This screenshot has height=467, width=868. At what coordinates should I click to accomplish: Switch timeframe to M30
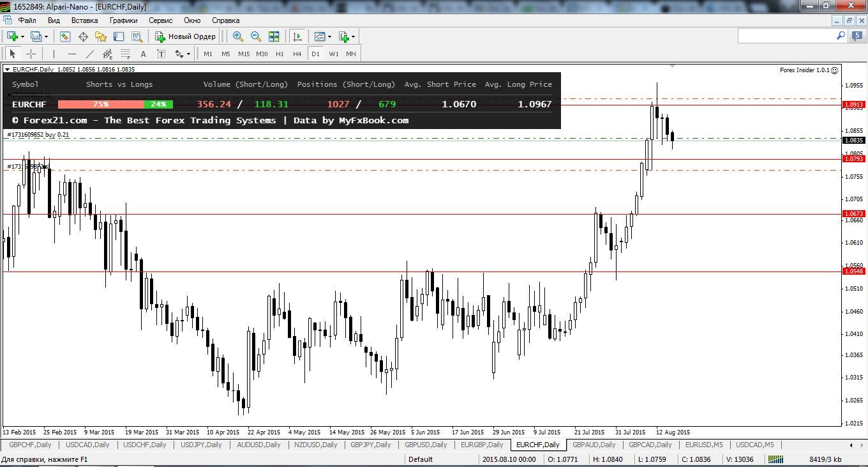click(262, 54)
